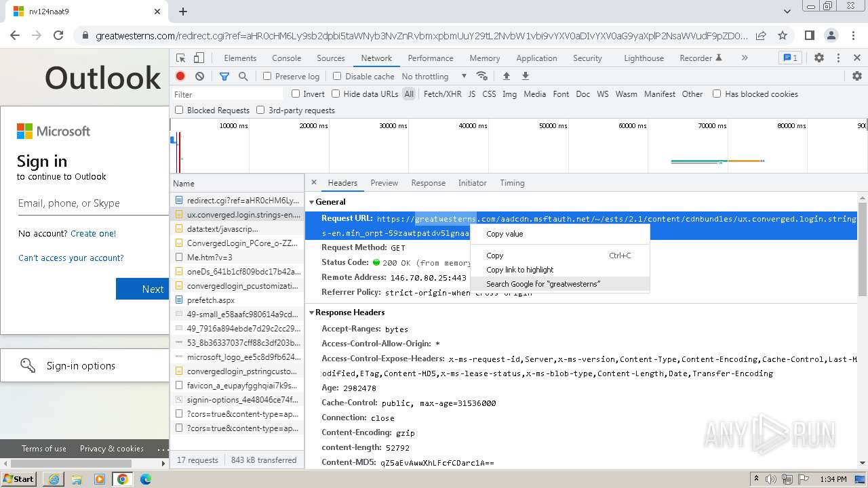
Task: Open a new browser tab
Action: pos(183,12)
